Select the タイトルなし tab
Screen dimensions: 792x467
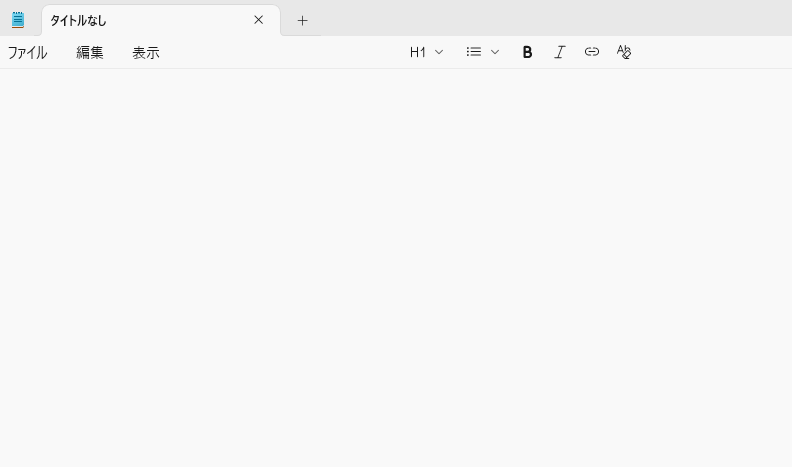140,20
